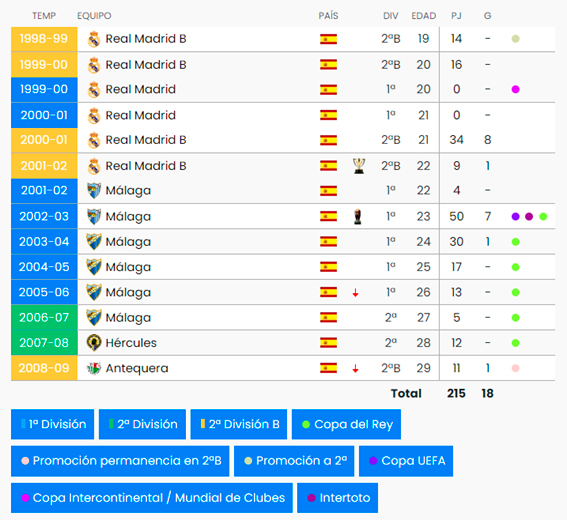567x520 pixels.
Task: Click the Real Madrid B crest in 2000-01 row
Action: click(94, 140)
